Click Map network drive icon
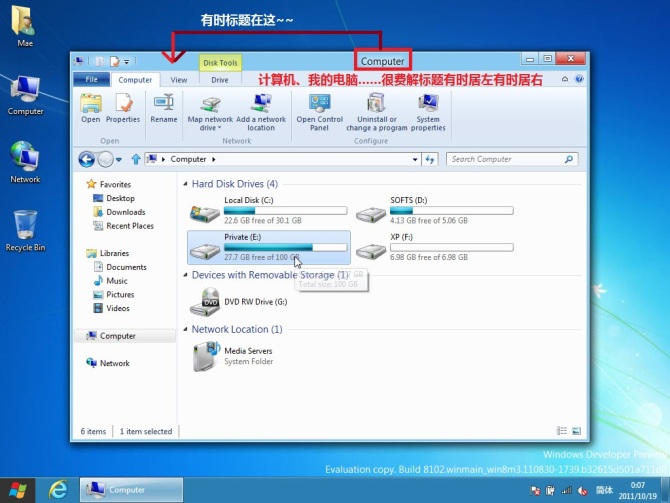The width and height of the screenshot is (670, 503). click(x=210, y=104)
